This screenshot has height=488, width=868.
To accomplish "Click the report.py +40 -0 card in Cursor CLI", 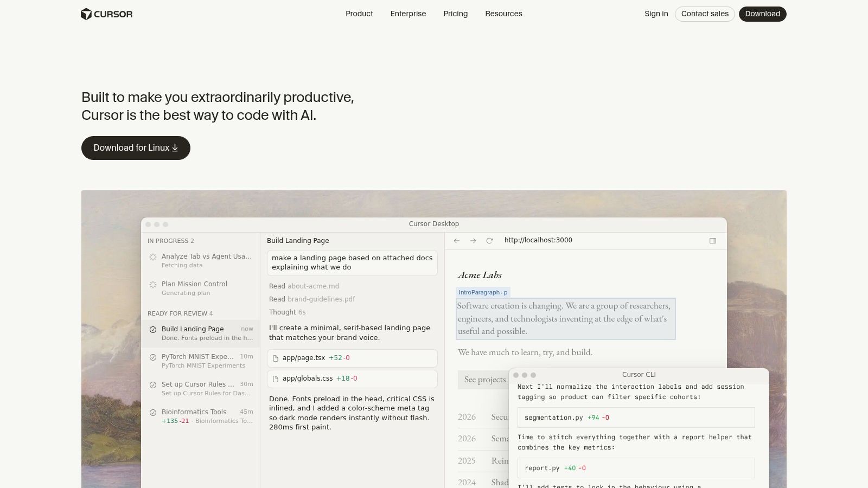I will click(x=636, y=468).
